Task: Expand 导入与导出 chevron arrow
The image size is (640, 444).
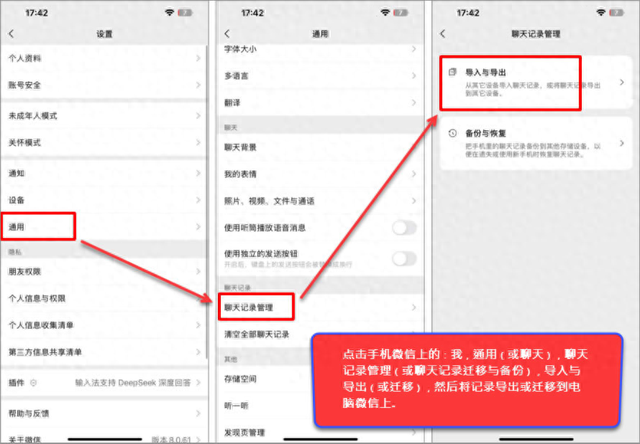Action: tap(622, 82)
